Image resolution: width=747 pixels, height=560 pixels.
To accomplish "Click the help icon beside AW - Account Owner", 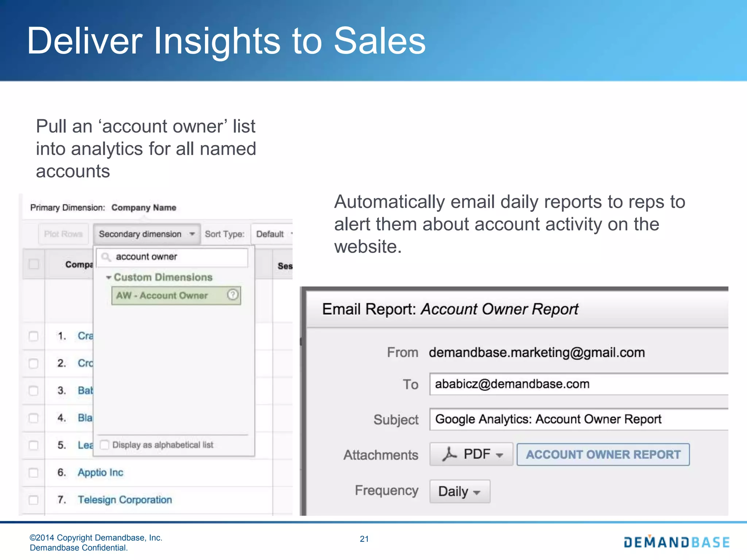I will 233,295.
